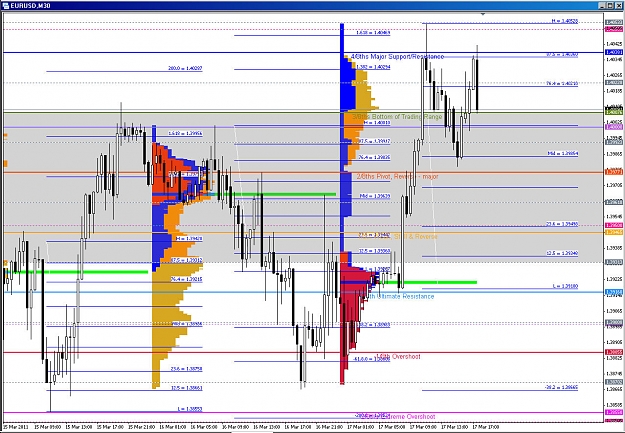
Task: Click the '76.4 = 1.39826' profile label
Action: [374, 157]
